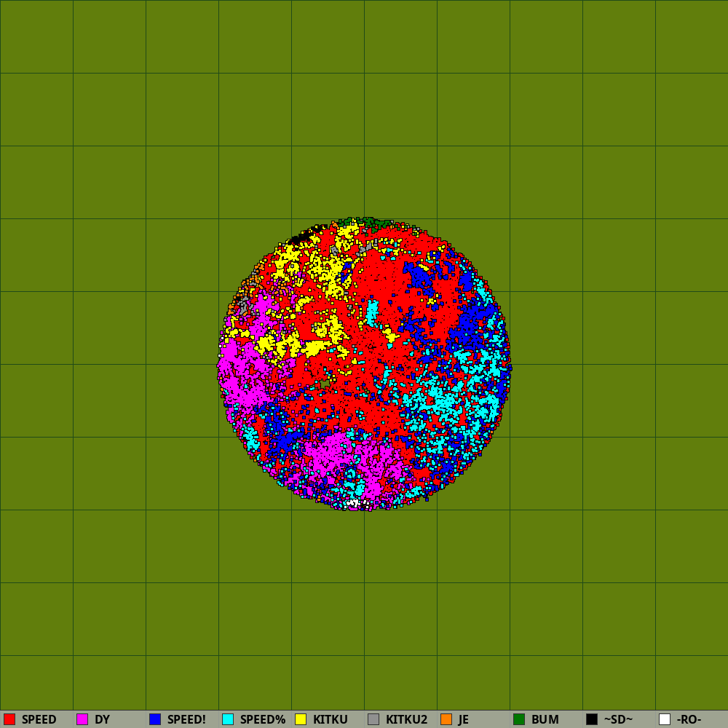The width and height of the screenshot is (728, 728).
Task: Select the KITKU2 legend label
Action: pos(406,720)
